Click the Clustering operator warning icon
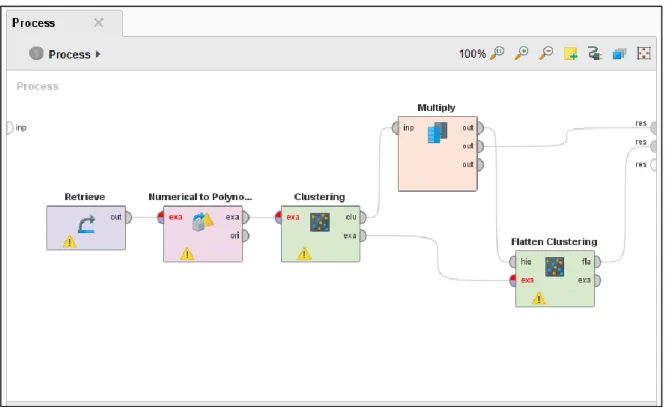 pos(304,254)
